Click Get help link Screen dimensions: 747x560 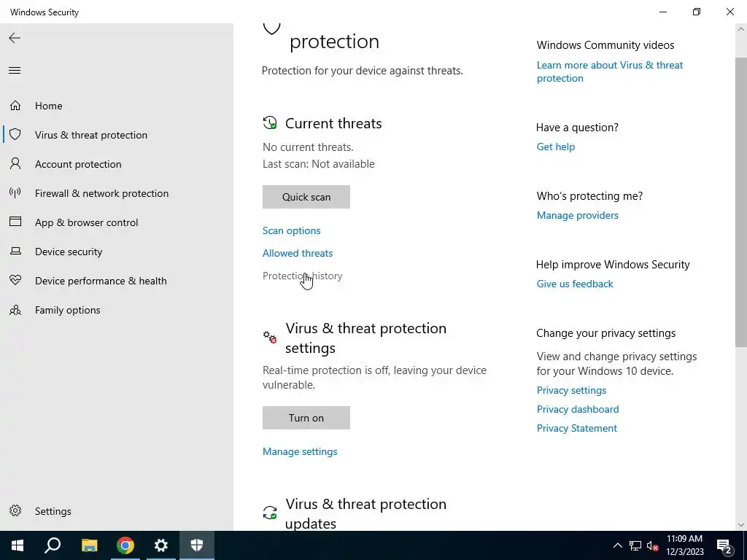click(556, 147)
